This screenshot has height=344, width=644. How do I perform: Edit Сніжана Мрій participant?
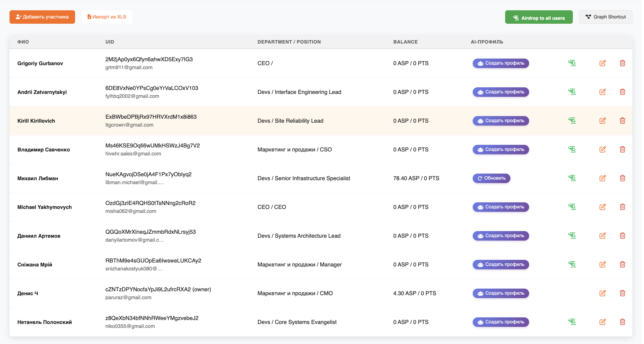(603, 264)
